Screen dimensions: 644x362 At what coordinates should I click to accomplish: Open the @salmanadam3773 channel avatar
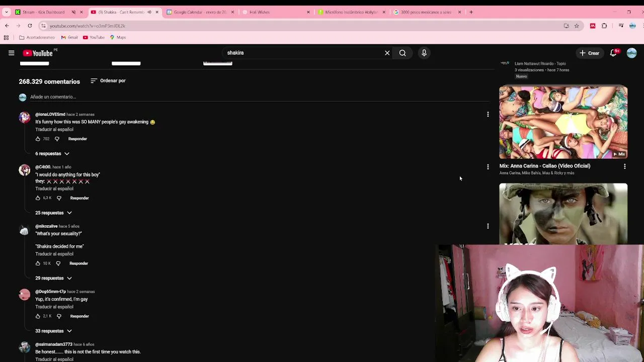point(24,347)
